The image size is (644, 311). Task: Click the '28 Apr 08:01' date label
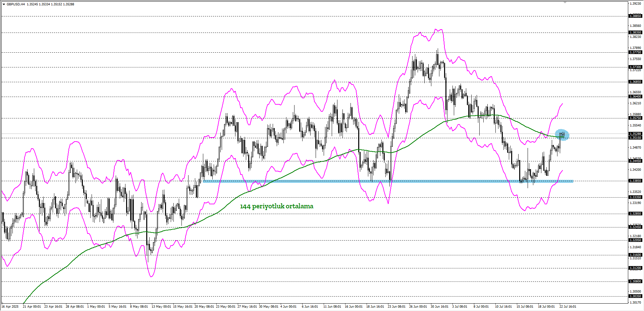75,307
